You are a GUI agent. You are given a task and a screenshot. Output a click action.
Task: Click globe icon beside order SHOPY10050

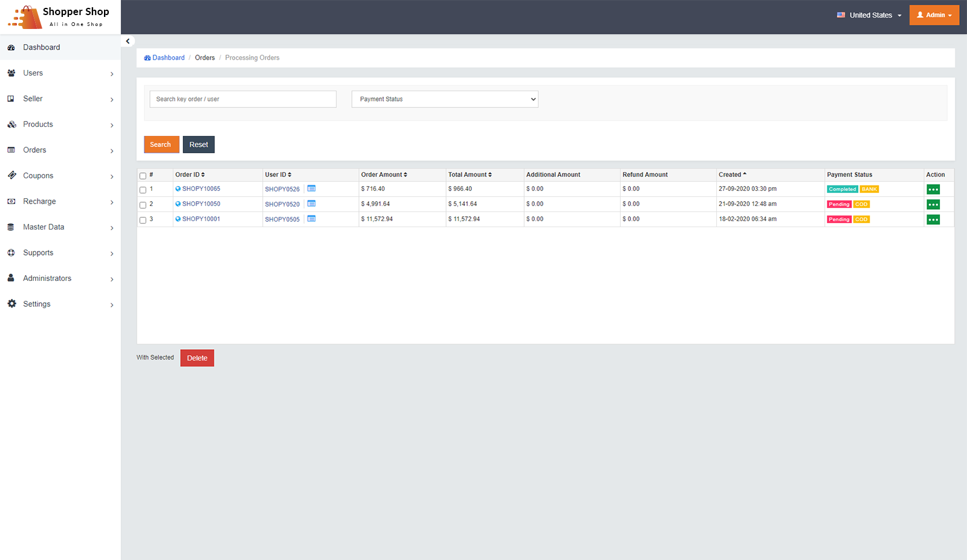(178, 204)
